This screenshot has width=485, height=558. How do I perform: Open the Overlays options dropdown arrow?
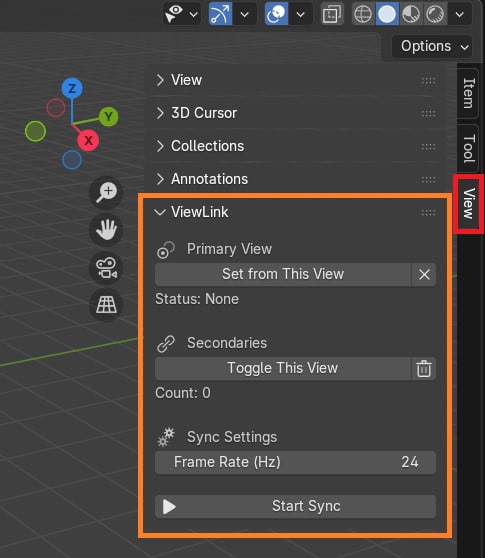click(x=301, y=14)
